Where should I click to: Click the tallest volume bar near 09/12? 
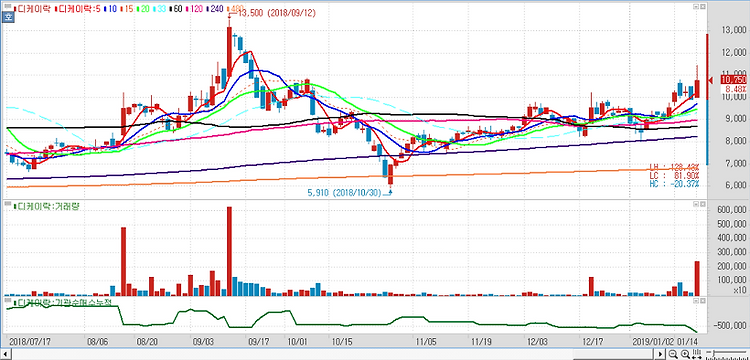[x=229, y=251]
